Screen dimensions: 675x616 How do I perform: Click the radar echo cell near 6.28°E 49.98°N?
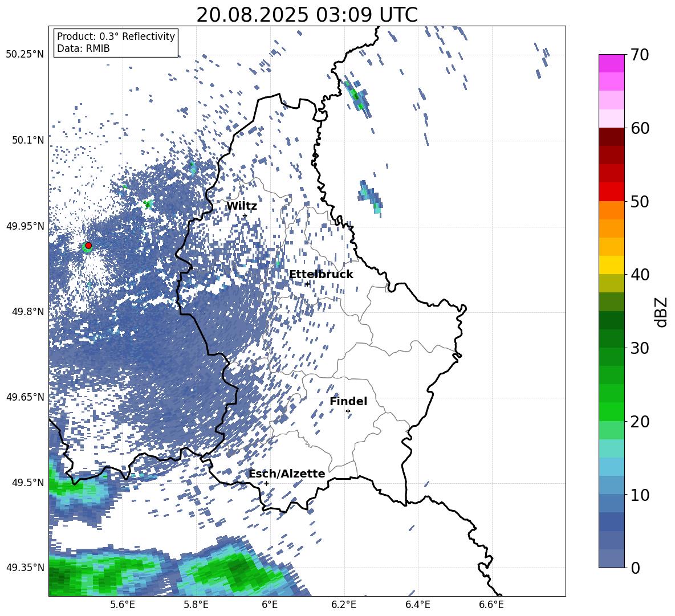coord(370,197)
